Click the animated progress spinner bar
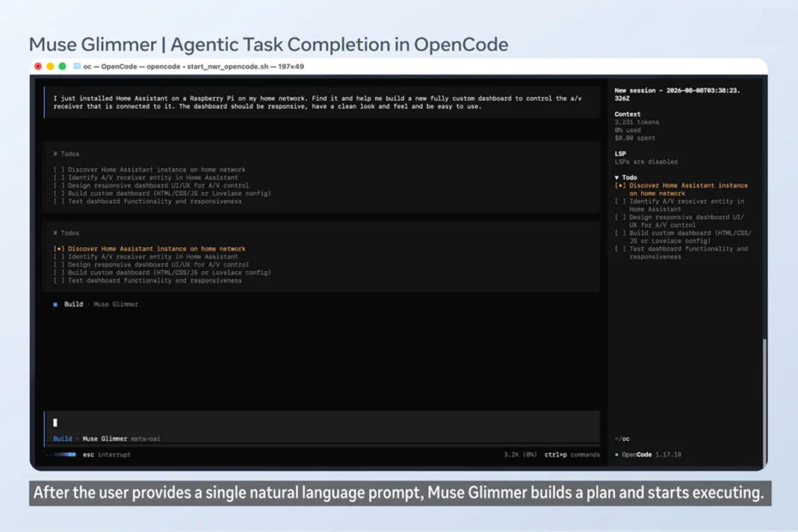 (x=64, y=455)
